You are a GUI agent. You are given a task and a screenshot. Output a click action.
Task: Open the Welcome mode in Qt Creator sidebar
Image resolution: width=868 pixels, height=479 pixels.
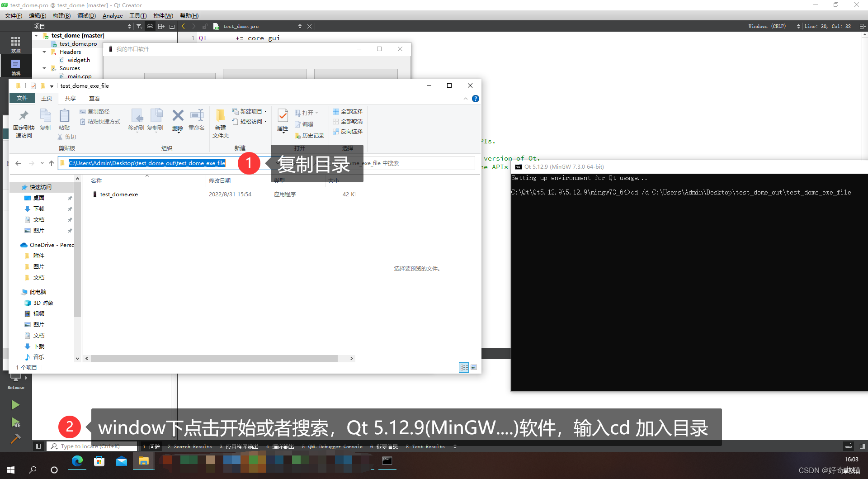click(x=15, y=44)
